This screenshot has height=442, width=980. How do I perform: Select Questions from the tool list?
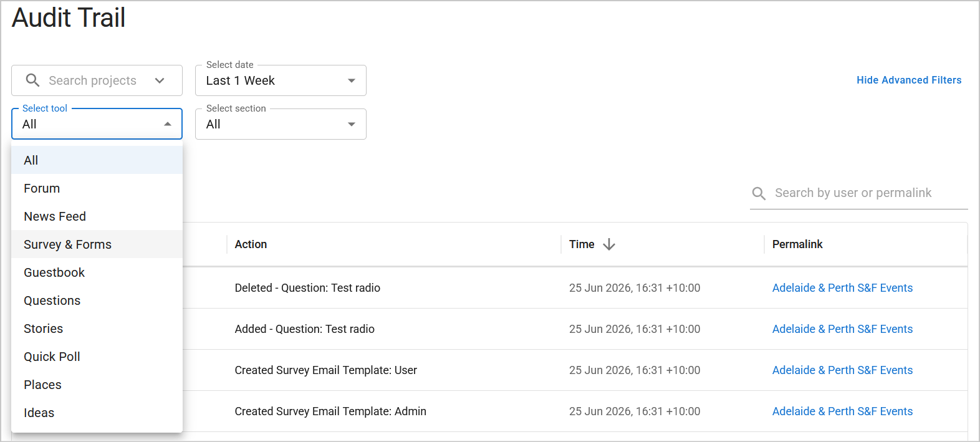(x=97, y=300)
